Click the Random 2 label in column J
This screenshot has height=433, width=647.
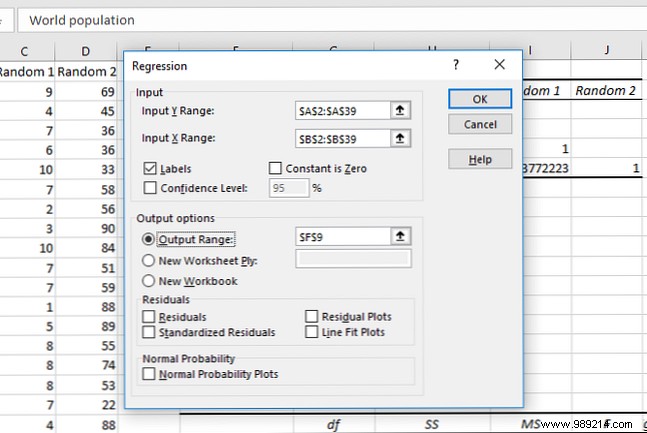pyautogui.click(x=605, y=90)
